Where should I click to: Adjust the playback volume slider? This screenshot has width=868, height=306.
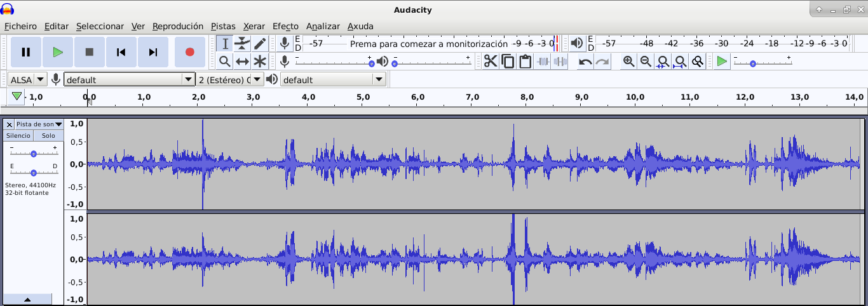pyautogui.click(x=431, y=62)
